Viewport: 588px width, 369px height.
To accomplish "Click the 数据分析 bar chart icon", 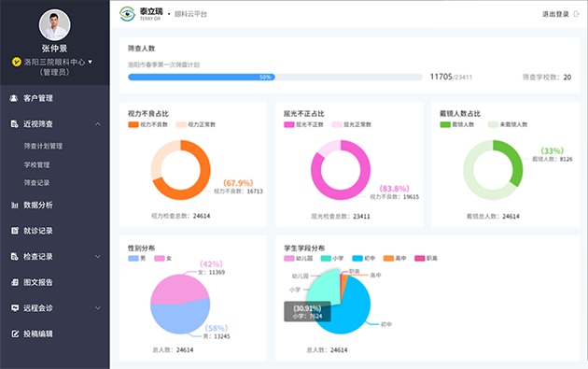I will tap(14, 205).
